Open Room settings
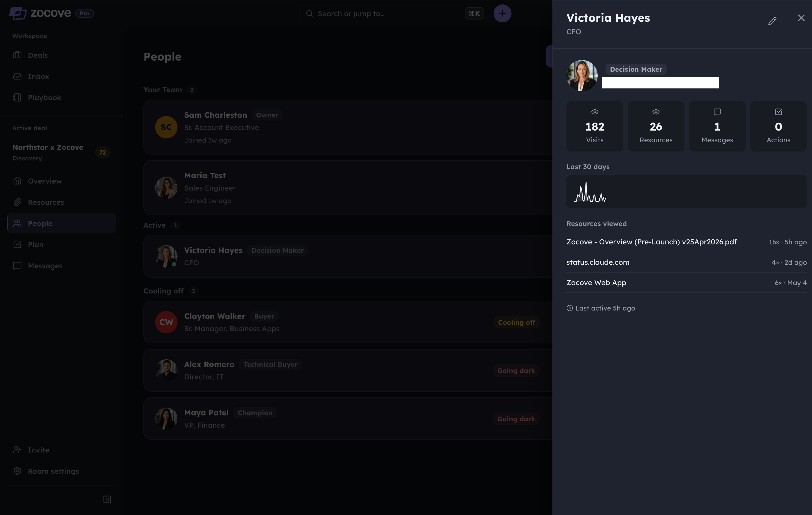The width and height of the screenshot is (812, 515). click(x=61, y=471)
